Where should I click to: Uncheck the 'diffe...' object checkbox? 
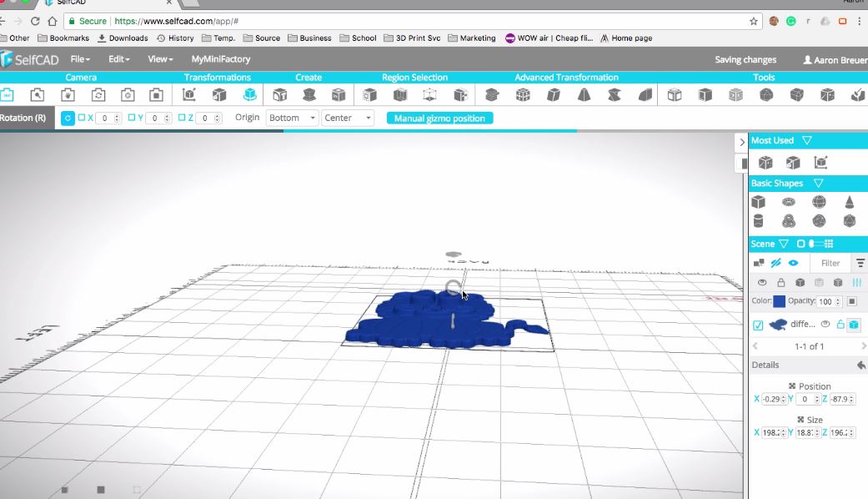759,325
